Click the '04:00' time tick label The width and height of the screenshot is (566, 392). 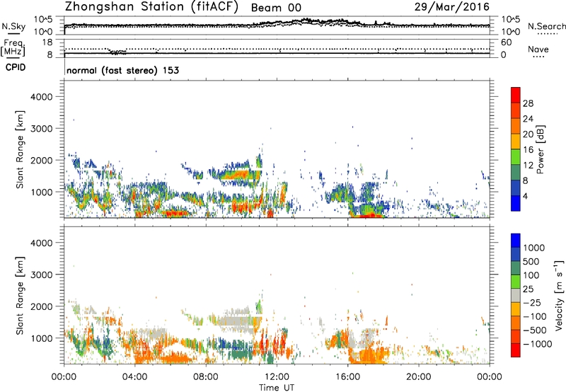pos(134,377)
